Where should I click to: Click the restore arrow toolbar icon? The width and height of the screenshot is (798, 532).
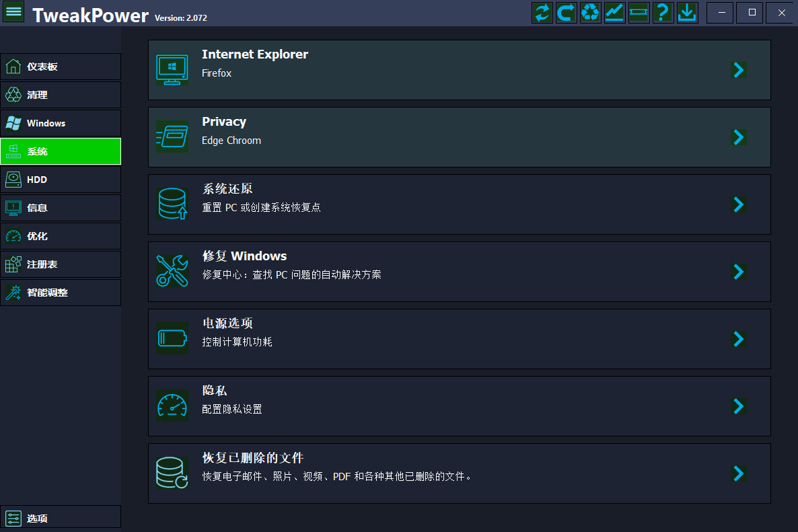(x=566, y=13)
